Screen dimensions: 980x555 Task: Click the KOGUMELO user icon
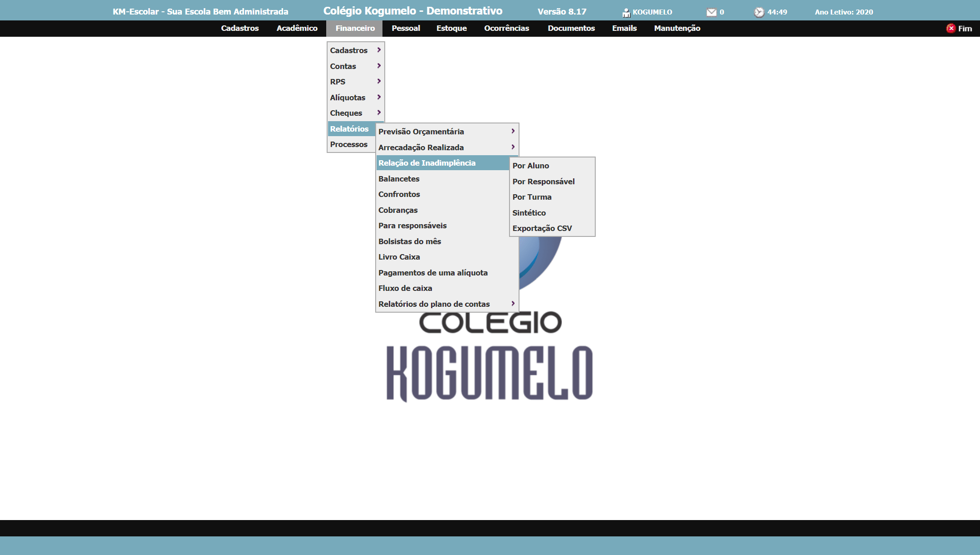click(626, 13)
